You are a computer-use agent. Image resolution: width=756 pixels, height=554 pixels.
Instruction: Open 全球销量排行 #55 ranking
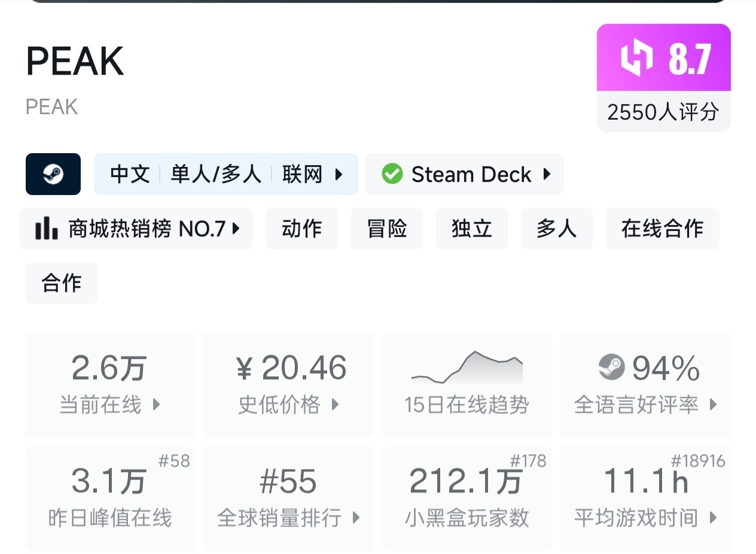[289, 498]
